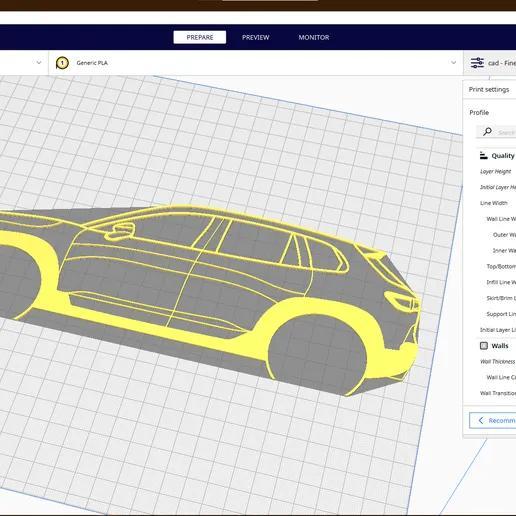This screenshot has width=516, height=516.
Task: Click the print settings sliders icon
Action: [477, 63]
